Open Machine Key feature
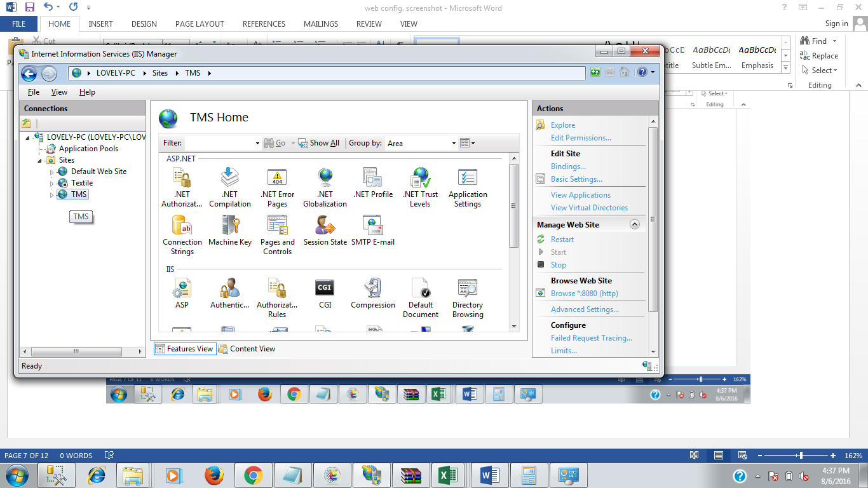868x488 pixels. point(229,231)
